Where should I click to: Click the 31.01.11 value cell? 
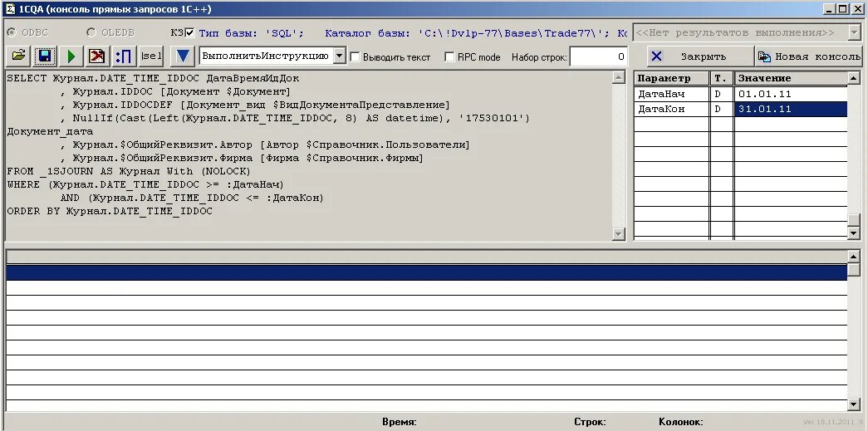pos(791,109)
